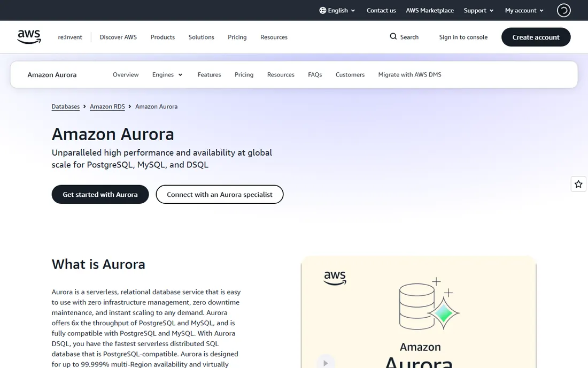The height and width of the screenshot is (368, 588).
Task: Click the 'Amazon Aurora' page heading
Action: coord(113,134)
